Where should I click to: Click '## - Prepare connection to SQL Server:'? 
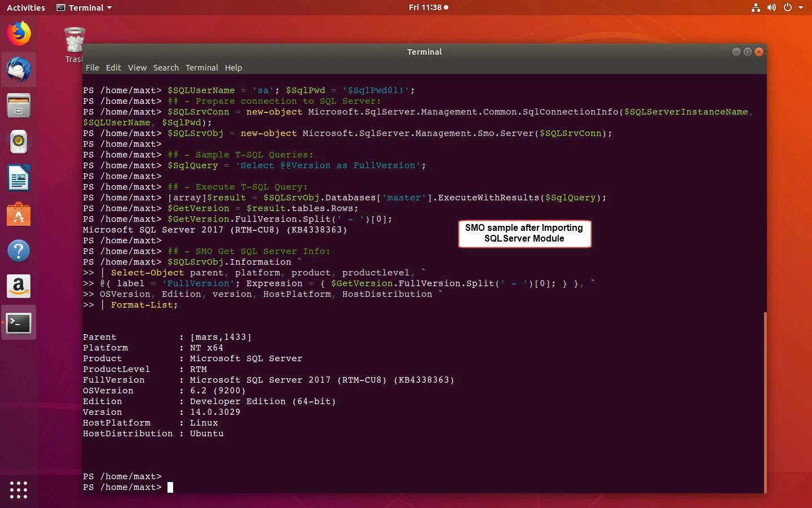pos(274,101)
